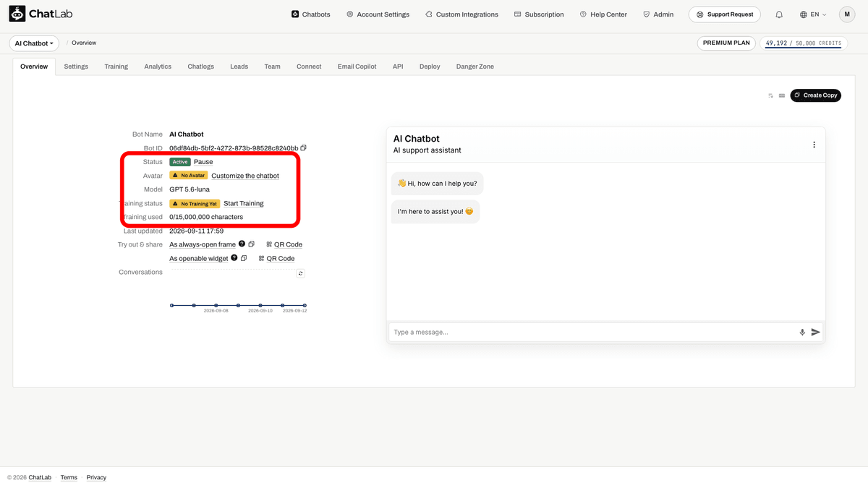Click the Hi, how can I help you message
The width and height of the screenshot is (868, 488).
pyautogui.click(x=438, y=184)
